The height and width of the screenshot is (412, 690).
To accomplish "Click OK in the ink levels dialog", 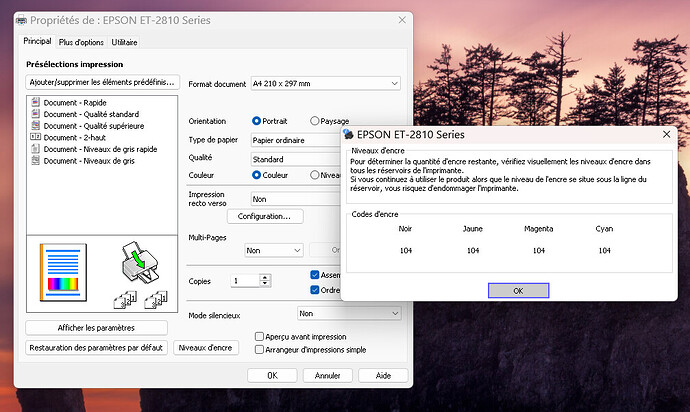I will tap(518, 291).
